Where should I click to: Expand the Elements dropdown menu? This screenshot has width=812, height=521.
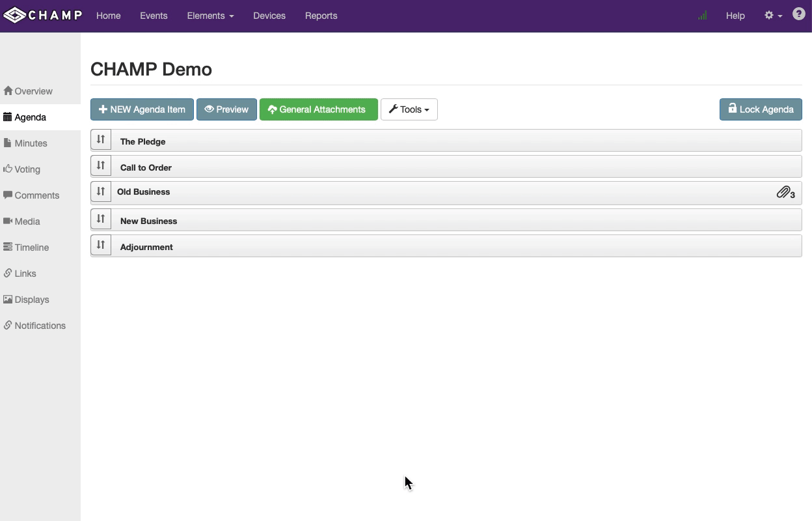point(210,16)
